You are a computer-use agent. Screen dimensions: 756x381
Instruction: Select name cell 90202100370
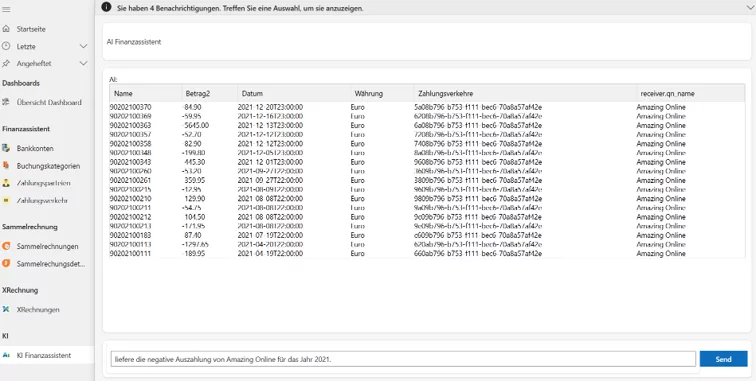tap(130, 107)
